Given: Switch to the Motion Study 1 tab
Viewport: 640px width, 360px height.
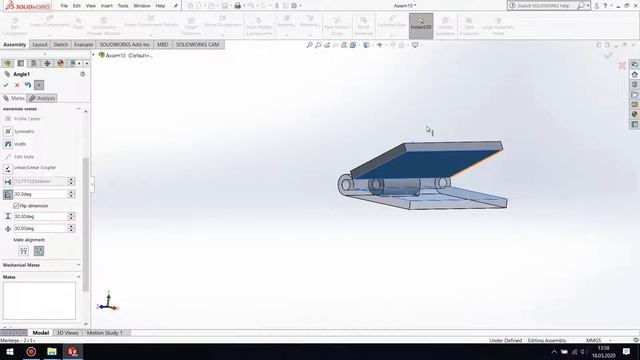Looking at the screenshot, I should 105,333.
